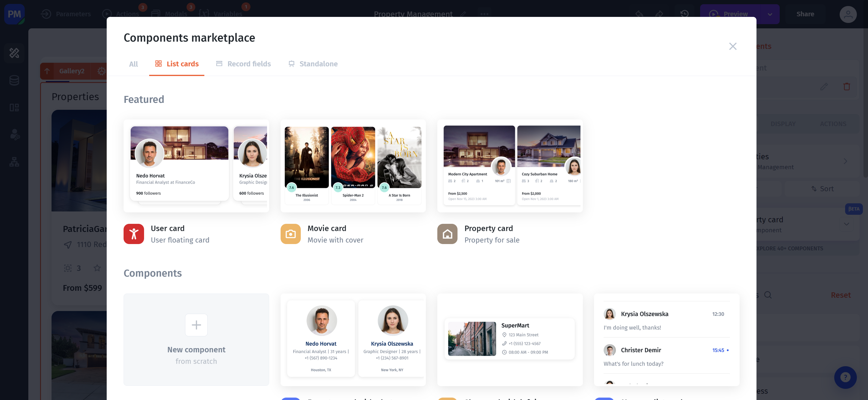Click the Movie card camera icon

[291, 234]
